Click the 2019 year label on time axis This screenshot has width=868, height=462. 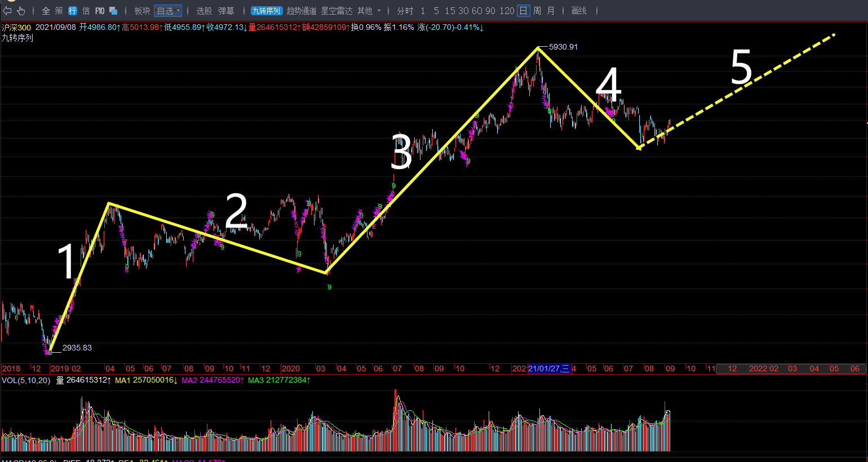click(59, 368)
